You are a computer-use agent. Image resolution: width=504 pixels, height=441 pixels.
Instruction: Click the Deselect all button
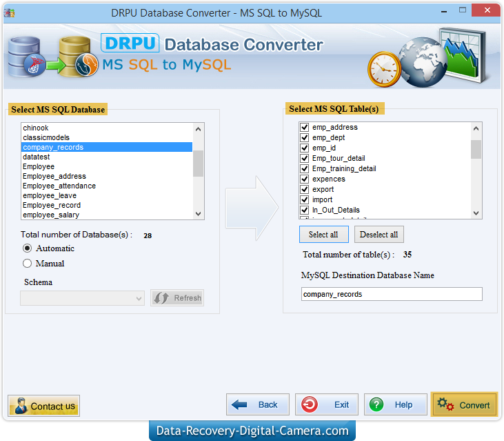coord(379,235)
